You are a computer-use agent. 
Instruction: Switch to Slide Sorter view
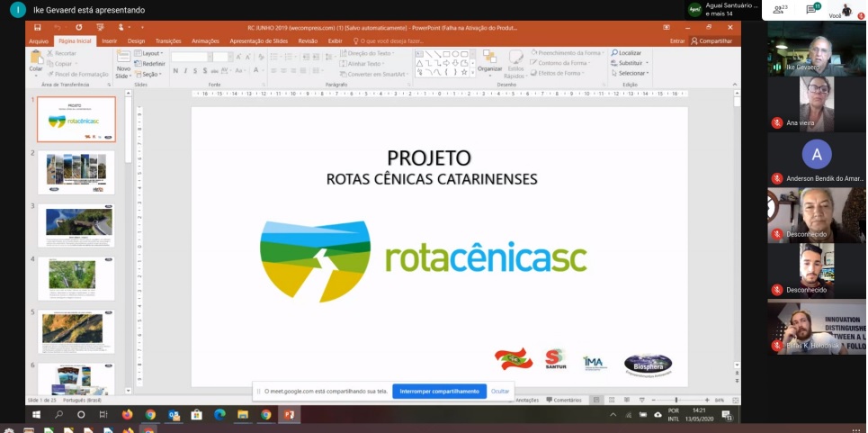(612, 400)
